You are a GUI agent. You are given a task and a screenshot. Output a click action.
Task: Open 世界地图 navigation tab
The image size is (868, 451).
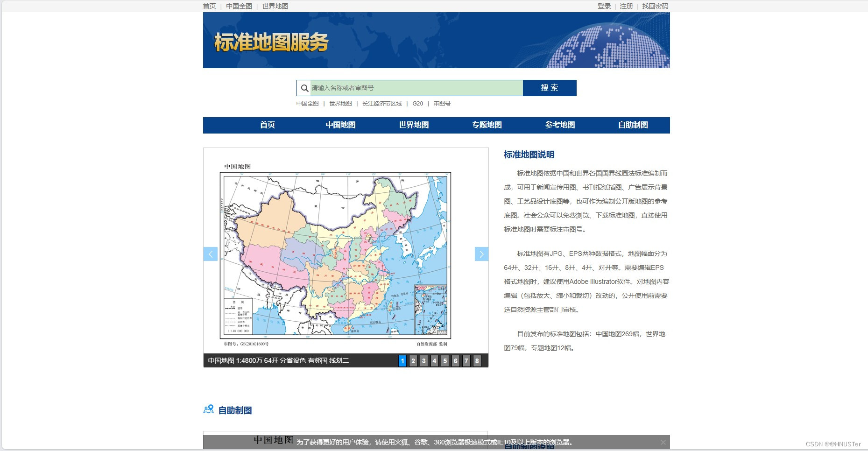414,125
